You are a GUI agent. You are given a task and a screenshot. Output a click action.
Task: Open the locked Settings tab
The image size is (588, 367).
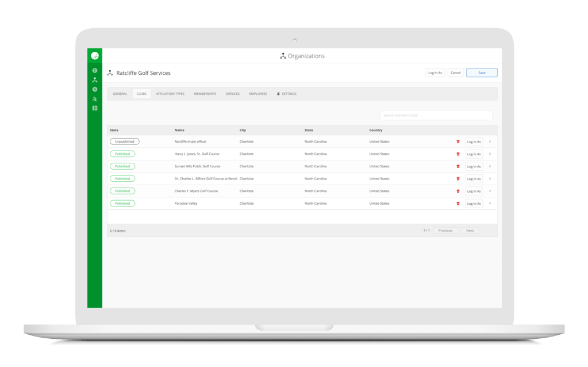coord(286,94)
